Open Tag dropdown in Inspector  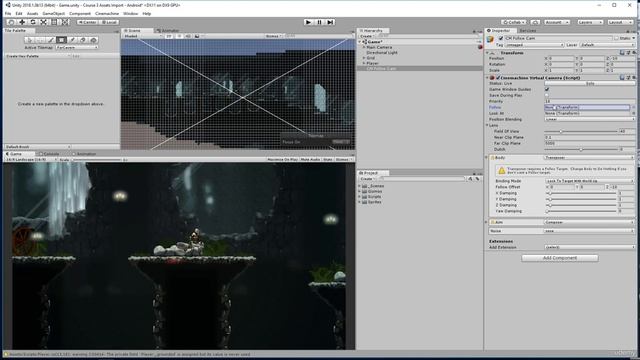[535, 45]
